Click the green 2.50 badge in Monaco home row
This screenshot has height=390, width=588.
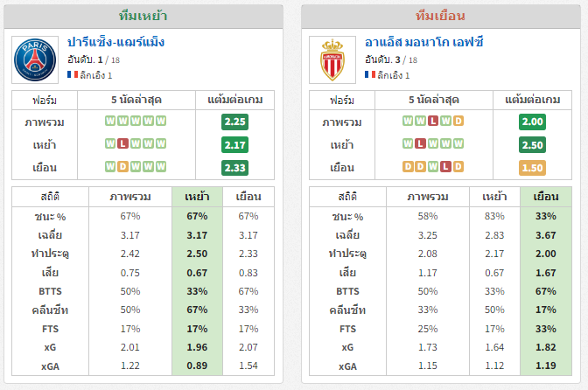click(532, 145)
